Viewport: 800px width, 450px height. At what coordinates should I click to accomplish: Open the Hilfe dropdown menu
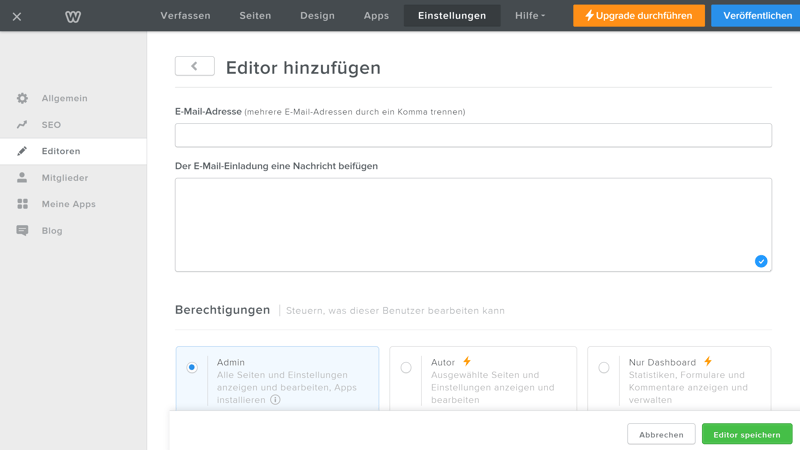coord(529,16)
